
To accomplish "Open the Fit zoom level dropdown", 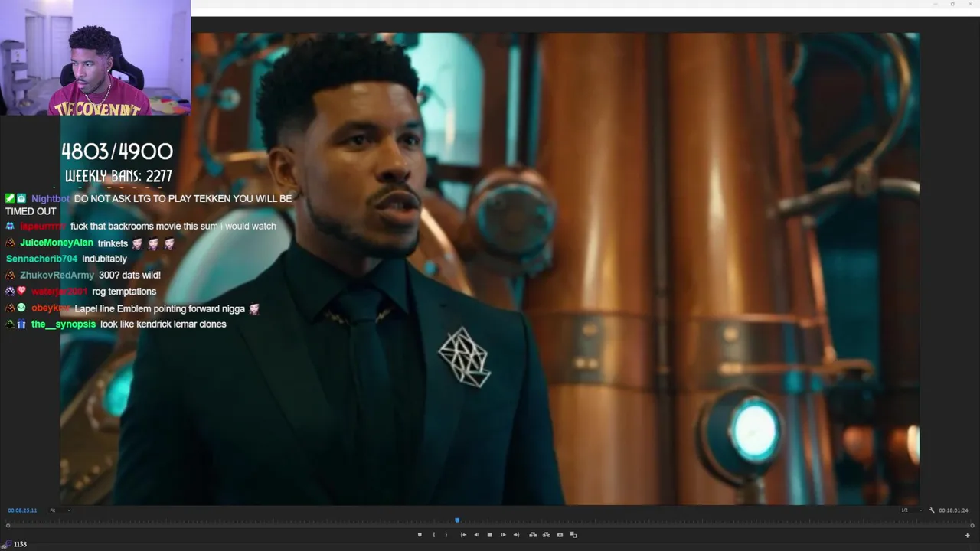I will click(x=60, y=510).
